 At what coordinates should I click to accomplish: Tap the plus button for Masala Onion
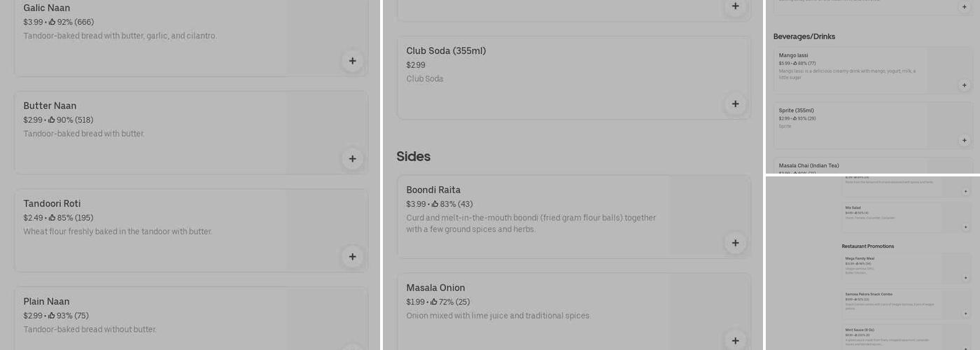point(735,340)
